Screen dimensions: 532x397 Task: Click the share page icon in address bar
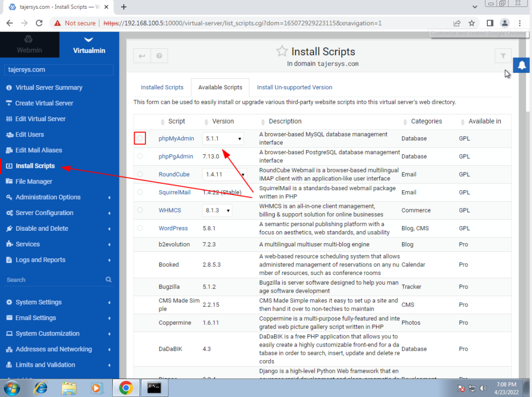tap(457, 23)
